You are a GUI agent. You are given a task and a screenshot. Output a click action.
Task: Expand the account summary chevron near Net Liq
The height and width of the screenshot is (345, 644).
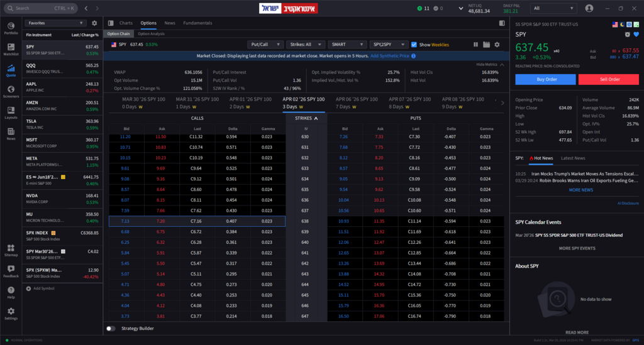(460, 8)
